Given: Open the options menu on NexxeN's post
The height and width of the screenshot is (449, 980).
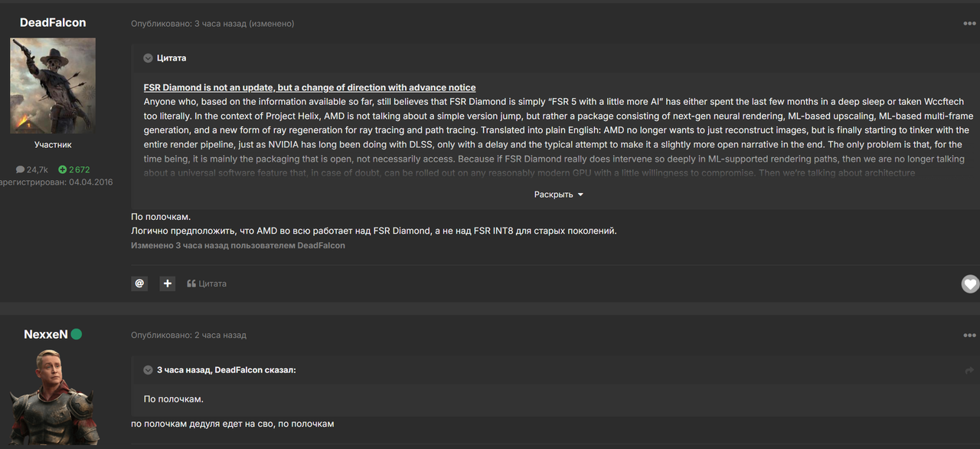Looking at the screenshot, I should pyautogui.click(x=969, y=336).
